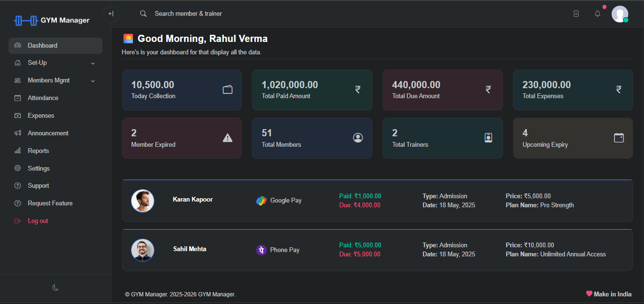The width and height of the screenshot is (644, 304).
Task: Open the Request Feature link
Action: click(50, 203)
